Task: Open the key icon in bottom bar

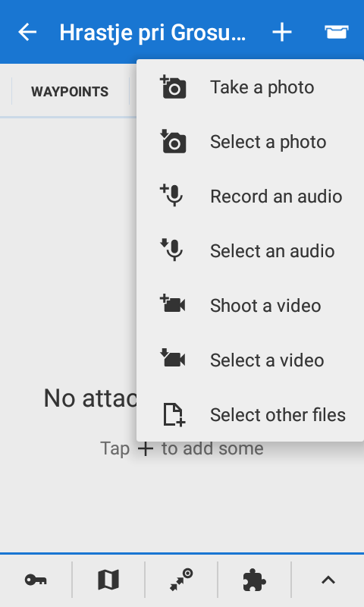Action: pos(36,580)
